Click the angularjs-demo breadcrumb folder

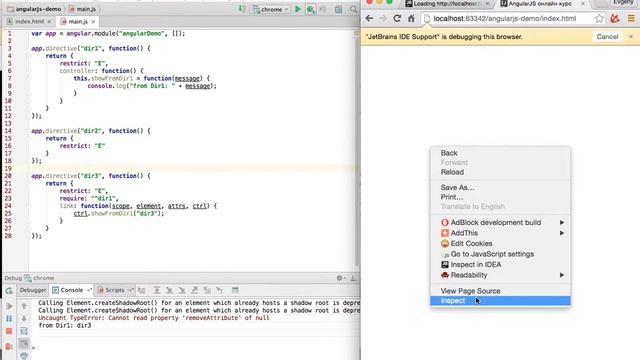tap(34, 9)
